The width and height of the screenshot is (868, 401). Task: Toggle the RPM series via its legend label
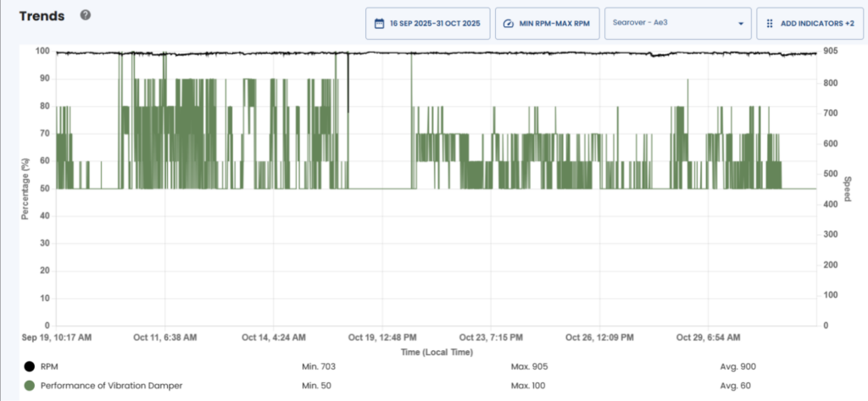click(x=51, y=366)
